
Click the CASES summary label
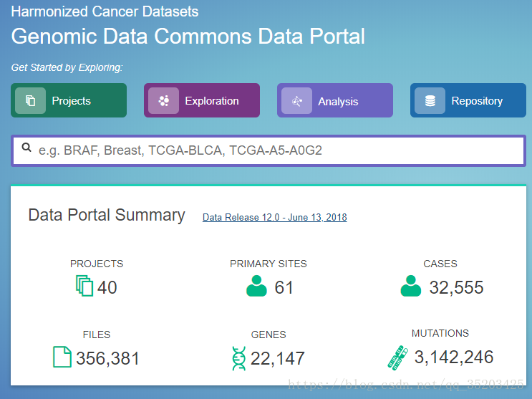click(x=440, y=264)
